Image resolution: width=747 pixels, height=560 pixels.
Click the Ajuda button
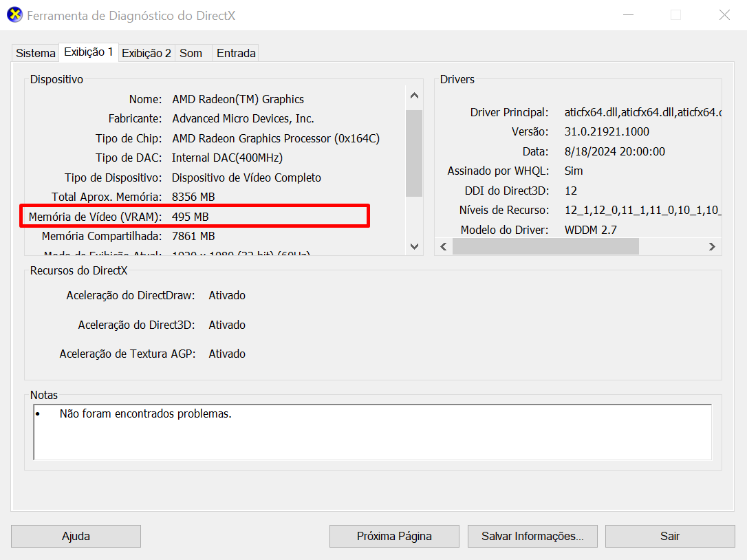pos(76,536)
